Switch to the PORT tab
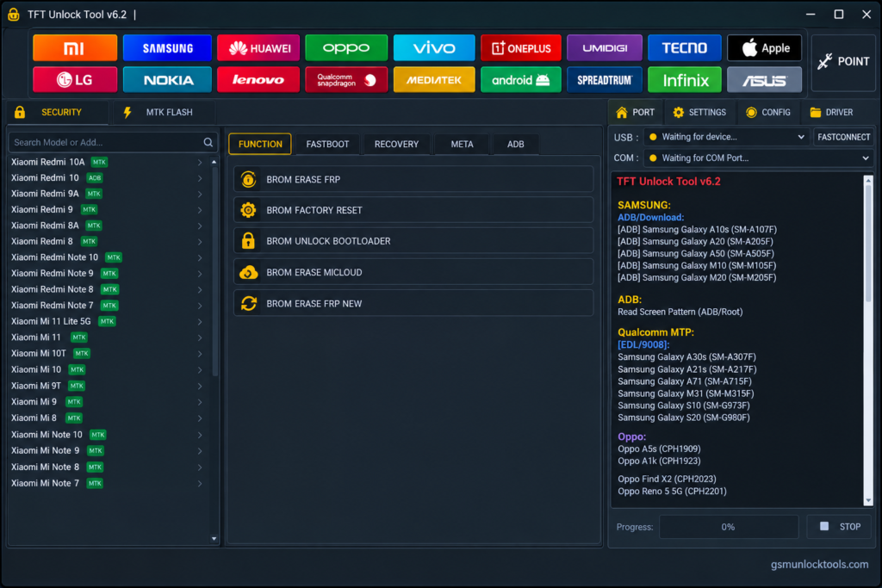 click(x=636, y=113)
